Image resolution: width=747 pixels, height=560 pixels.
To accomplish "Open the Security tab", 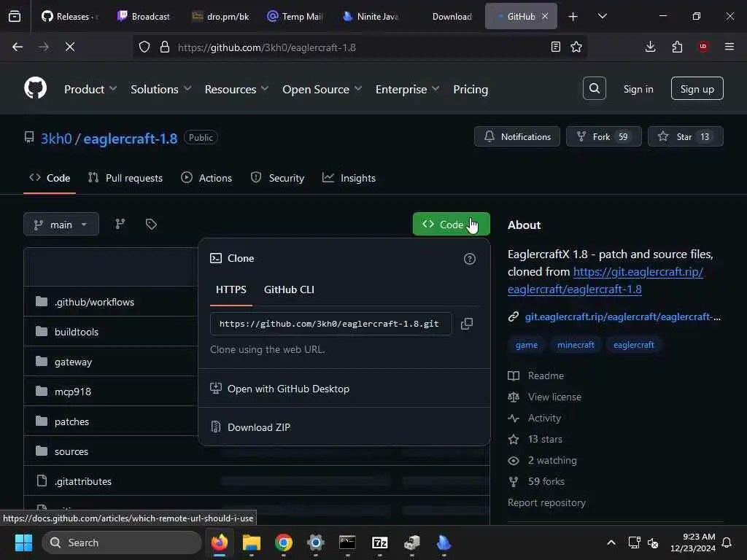I will tap(277, 178).
